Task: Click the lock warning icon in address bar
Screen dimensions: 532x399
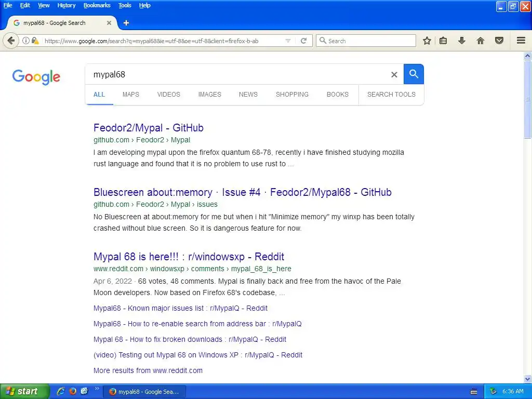Action: pos(35,41)
